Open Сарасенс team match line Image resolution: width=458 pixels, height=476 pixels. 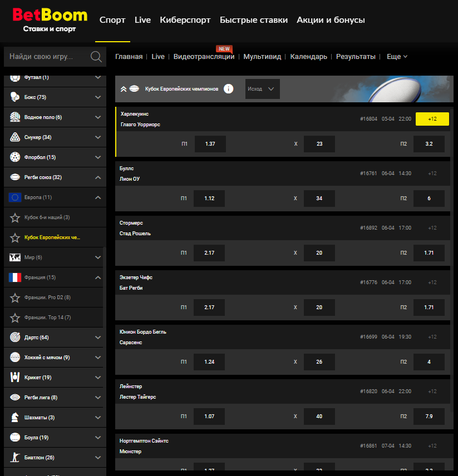click(131, 343)
